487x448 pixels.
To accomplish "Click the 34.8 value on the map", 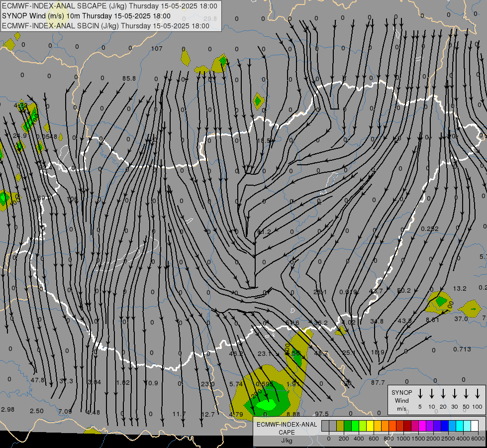I will click(377, 321).
